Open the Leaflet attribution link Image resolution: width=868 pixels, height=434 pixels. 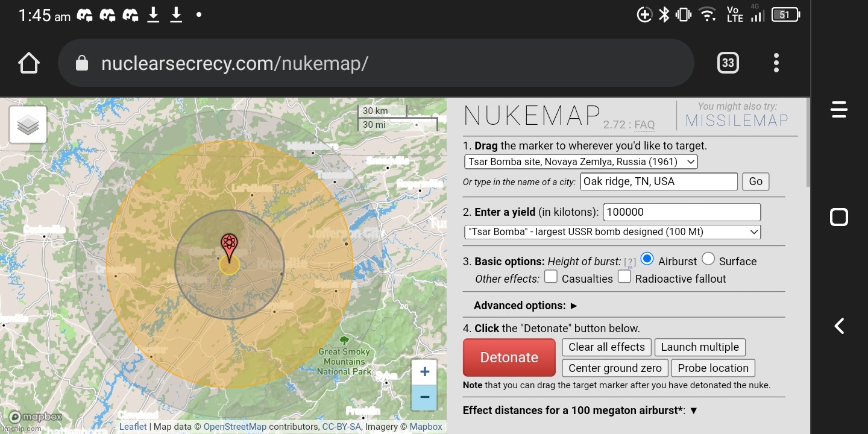pos(133,427)
